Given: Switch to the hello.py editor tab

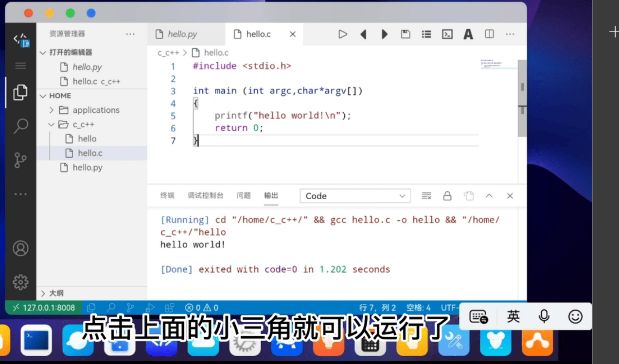Looking at the screenshot, I should [182, 34].
